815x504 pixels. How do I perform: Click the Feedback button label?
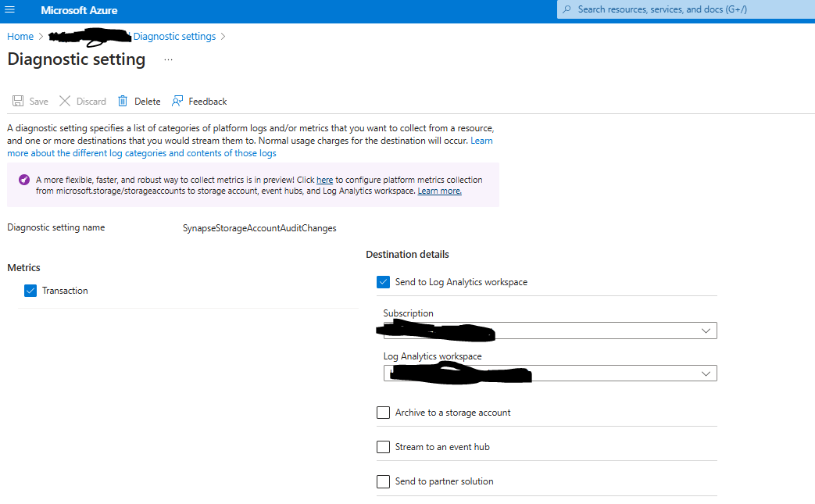click(x=208, y=102)
